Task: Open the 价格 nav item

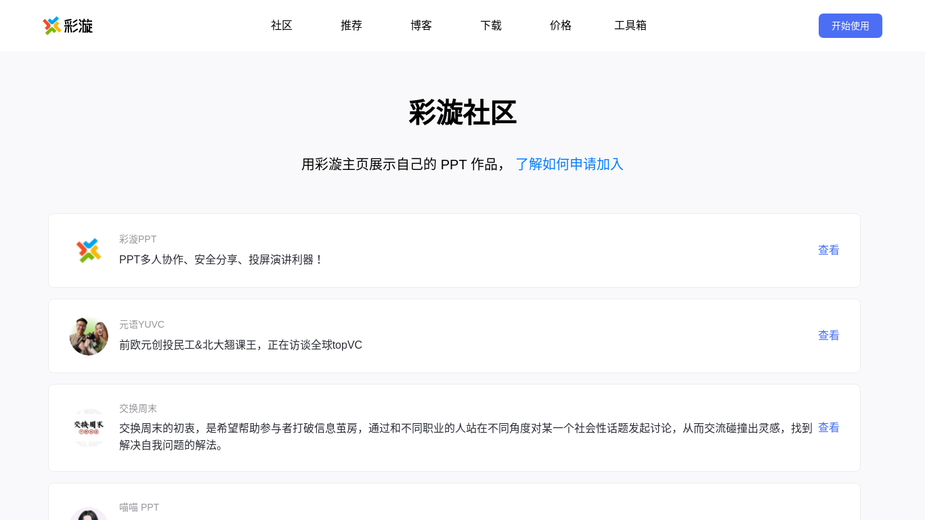Action: 560,25
